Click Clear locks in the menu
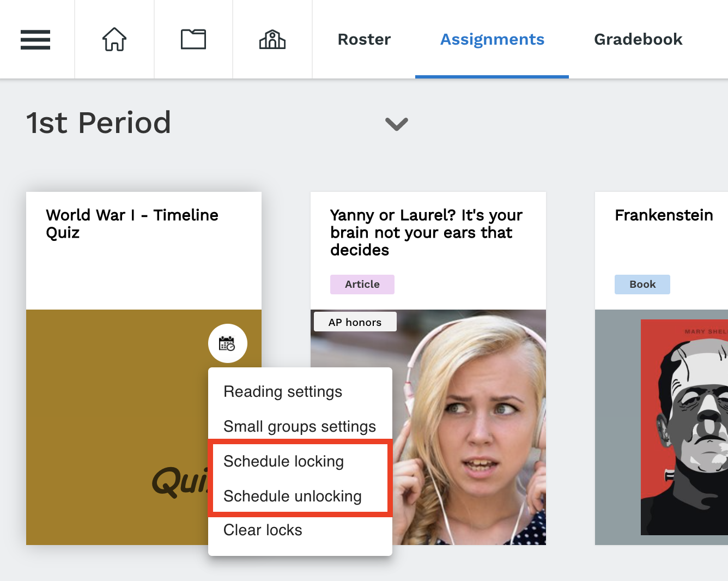728x581 pixels. point(263,530)
